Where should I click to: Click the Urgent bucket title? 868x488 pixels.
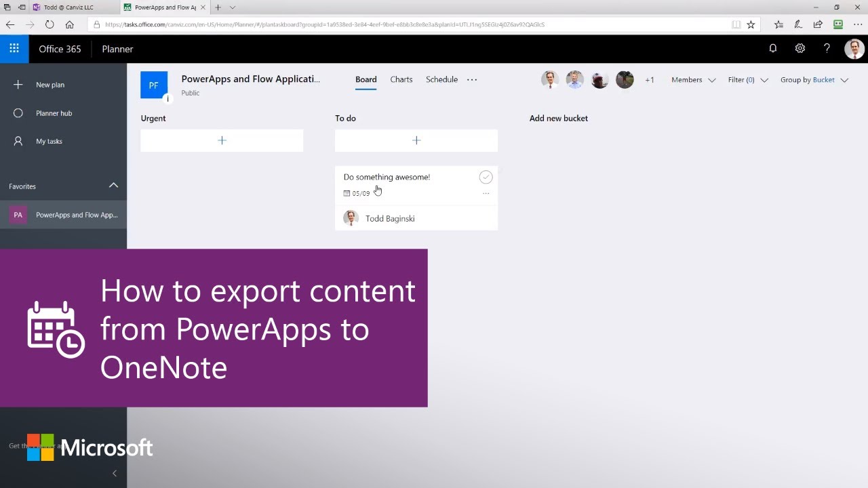(x=153, y=118)
